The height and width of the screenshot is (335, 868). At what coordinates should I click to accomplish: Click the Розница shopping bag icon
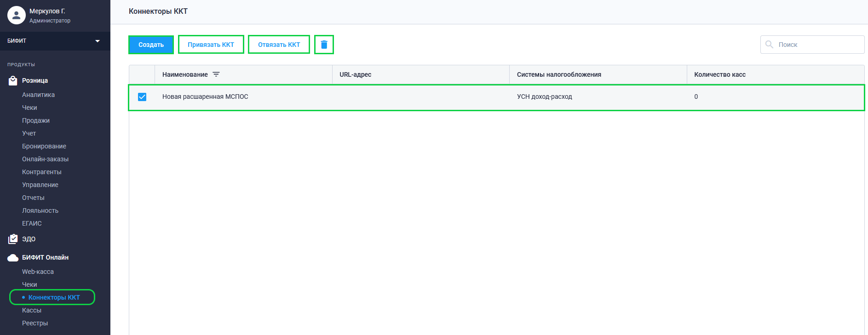13,81
